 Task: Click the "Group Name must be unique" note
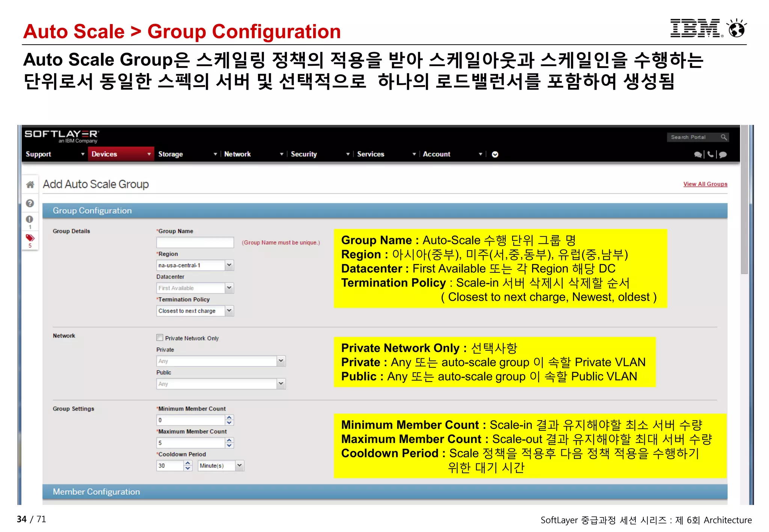click(281, 243)
